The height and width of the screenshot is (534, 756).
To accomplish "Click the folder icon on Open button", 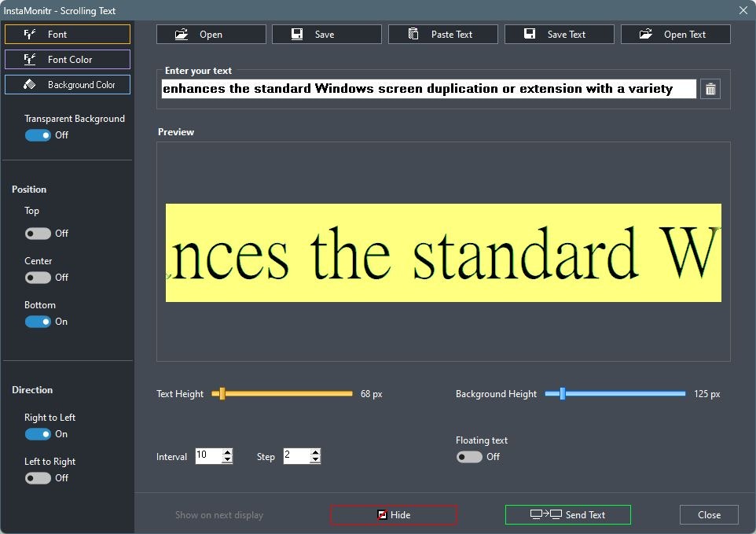I will [182, 35].
